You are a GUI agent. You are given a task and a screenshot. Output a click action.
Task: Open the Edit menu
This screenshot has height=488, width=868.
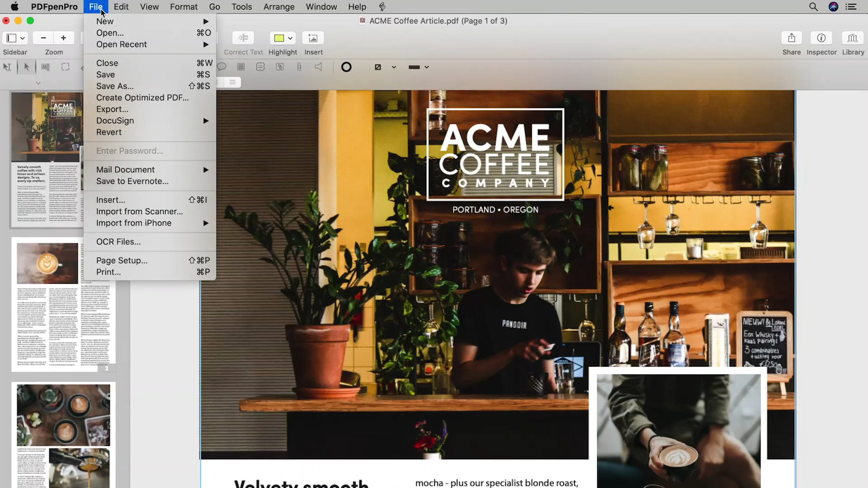[121, 7]
